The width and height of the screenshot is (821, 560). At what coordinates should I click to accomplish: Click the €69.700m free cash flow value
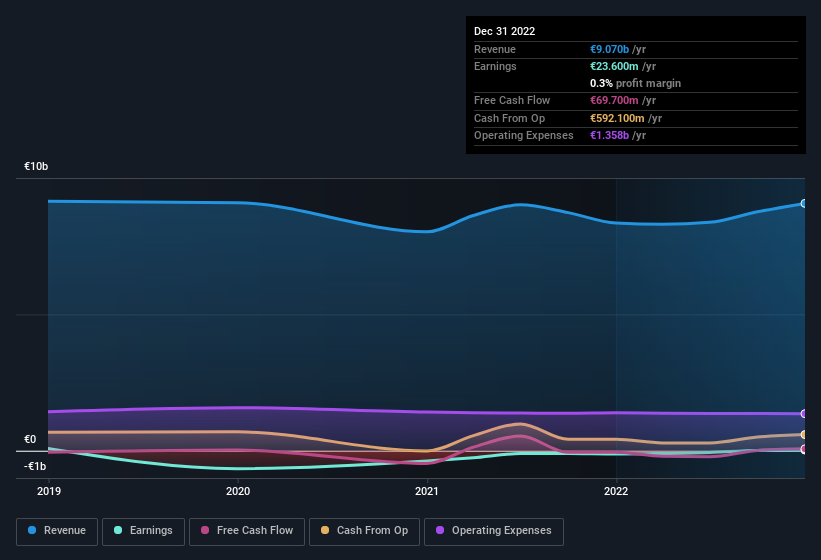pyautogui.click(x=614, y=100)
